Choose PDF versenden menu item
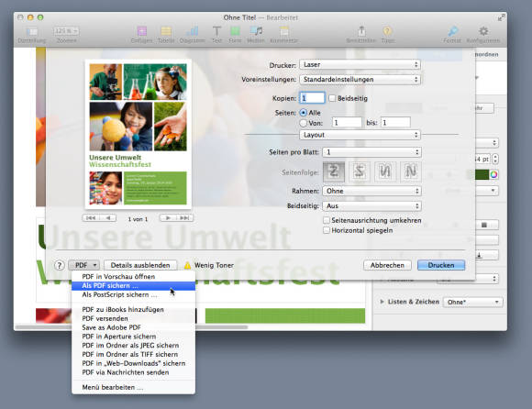This screenshot has height=409, width=532. (133, 318)
